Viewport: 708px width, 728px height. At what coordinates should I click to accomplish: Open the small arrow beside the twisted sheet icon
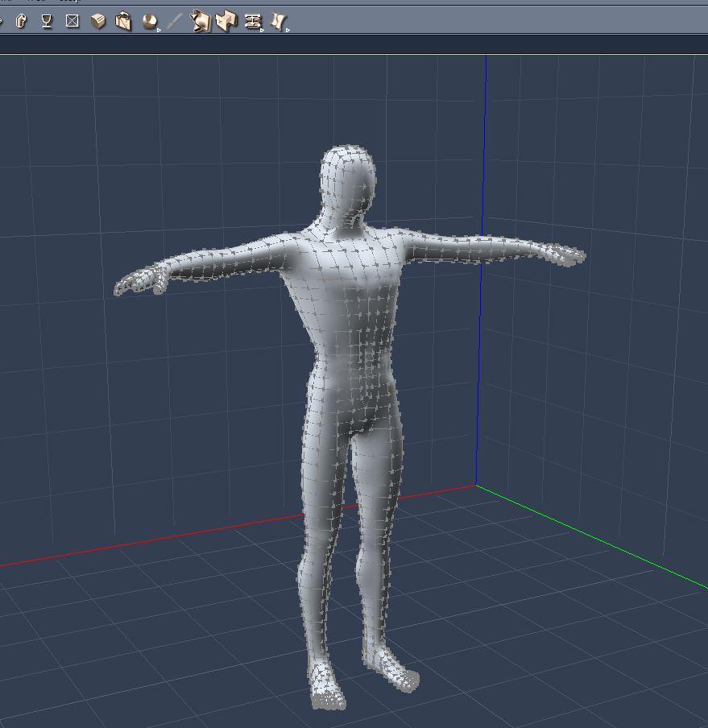pyautogui.click(x=288, y=30)
